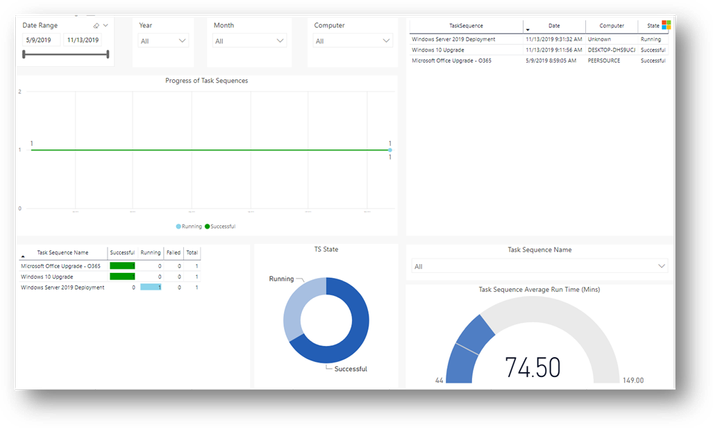Clear the Date Range slicer with the eraser icon
This screenshot has height=428, width=713.
coord(96,26)
